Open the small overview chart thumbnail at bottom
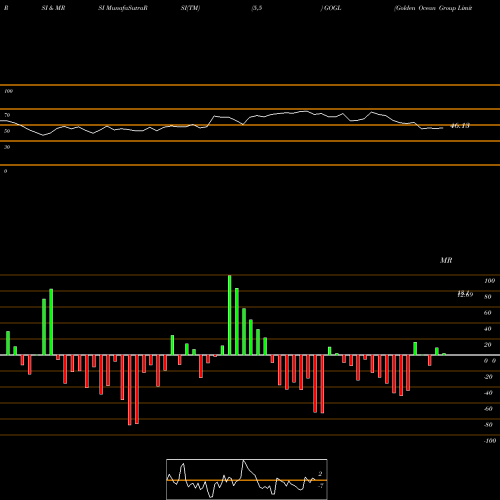The height and width of the screenshot is (500, 500). pos(247,479)
